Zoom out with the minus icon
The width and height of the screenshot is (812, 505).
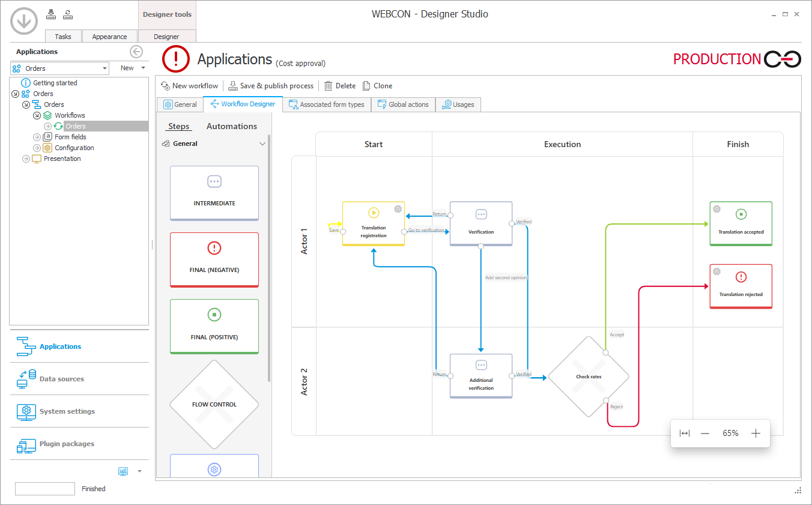coord(705,434)
